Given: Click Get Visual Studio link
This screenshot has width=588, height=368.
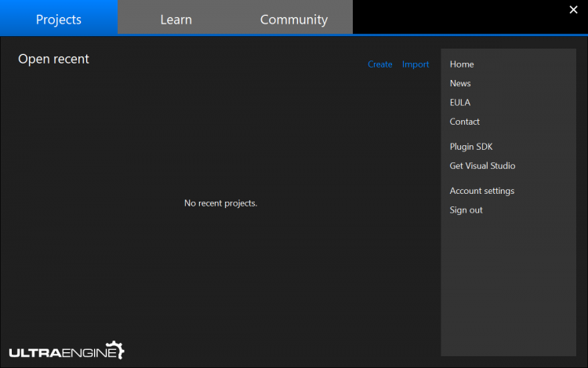Looking at the screenshot, I should 482,166.
